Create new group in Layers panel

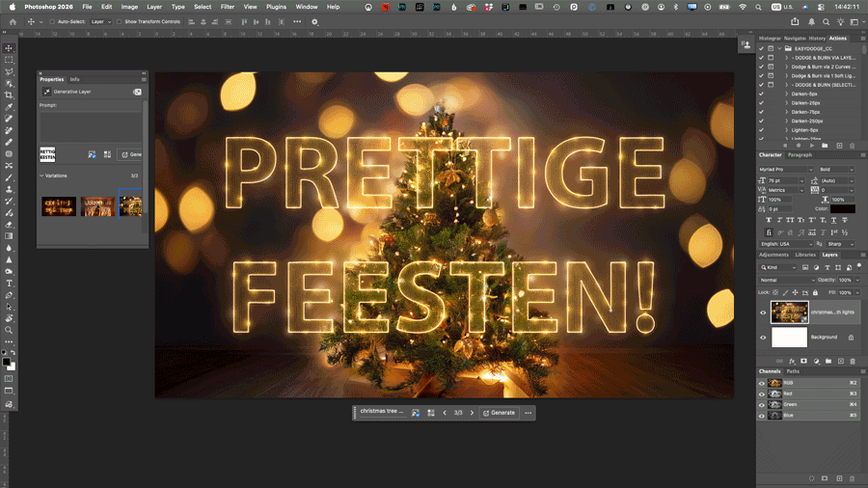pyautogui.click(x=828, y=362)
